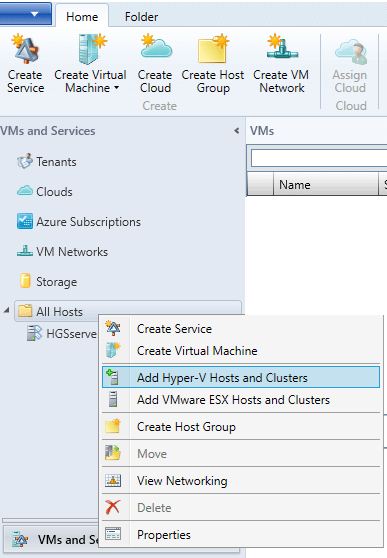Image resolution: width=387 pixels, height=558 pixels.
Task: Select Azure Subscriptions in the tree
Action: tap(88, 222)
